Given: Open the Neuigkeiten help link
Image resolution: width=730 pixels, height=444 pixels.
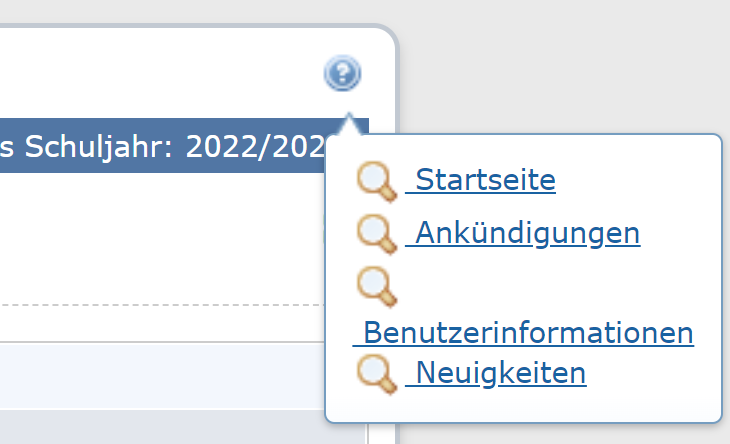Looking at the screenshot, I should 496,373.
